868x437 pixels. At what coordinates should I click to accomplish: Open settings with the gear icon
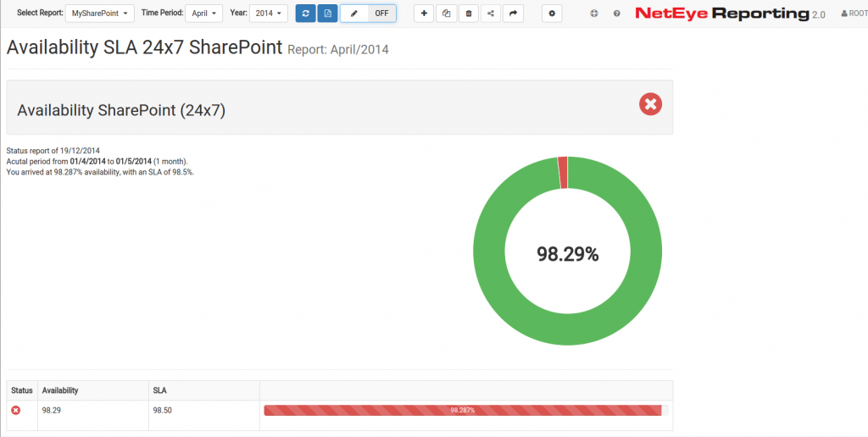click(552, 14)
